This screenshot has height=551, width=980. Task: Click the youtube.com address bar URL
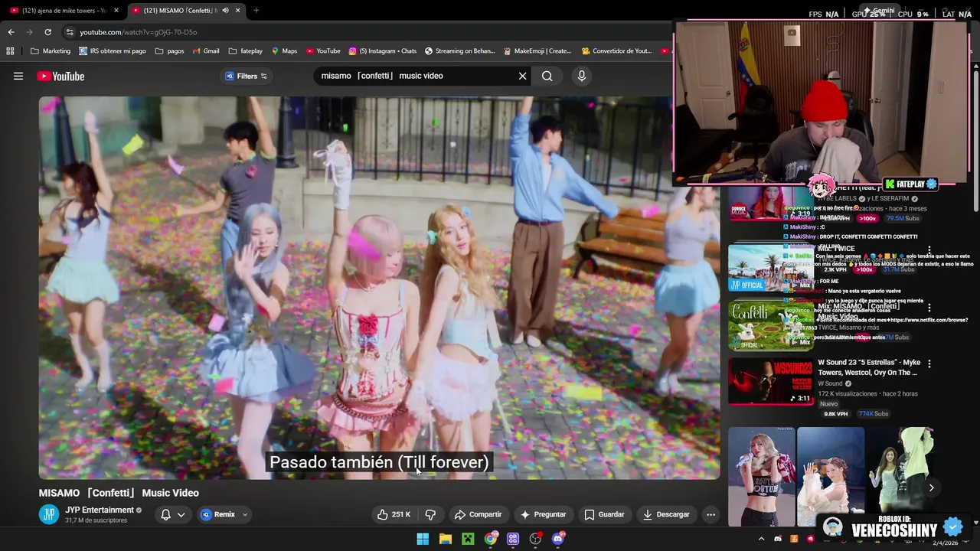[139, 32]
